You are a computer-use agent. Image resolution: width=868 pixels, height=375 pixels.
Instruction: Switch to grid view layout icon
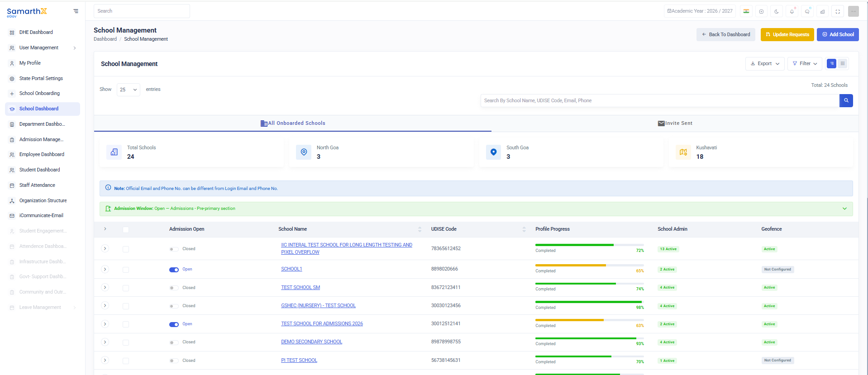coord(843,64)
